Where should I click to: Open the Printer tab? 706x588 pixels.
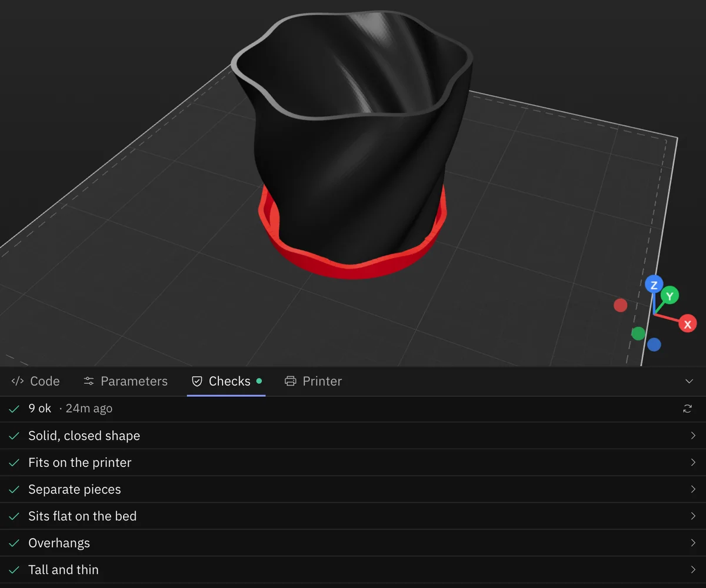tap(313, 381)
